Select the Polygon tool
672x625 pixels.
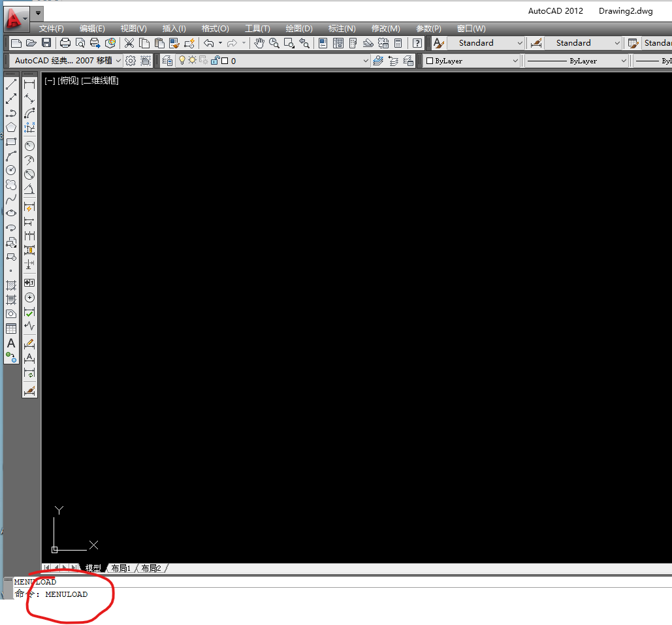(11, 127)
